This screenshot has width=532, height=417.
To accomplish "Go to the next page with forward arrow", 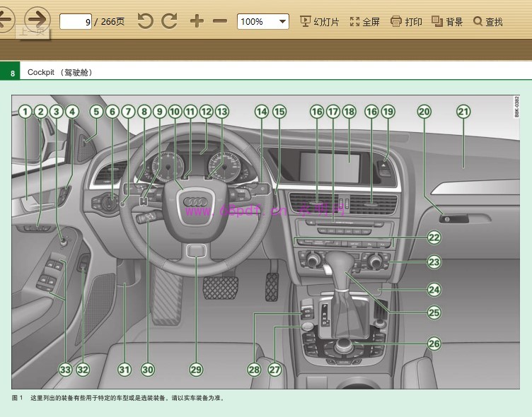I will (x=37, y=19).
